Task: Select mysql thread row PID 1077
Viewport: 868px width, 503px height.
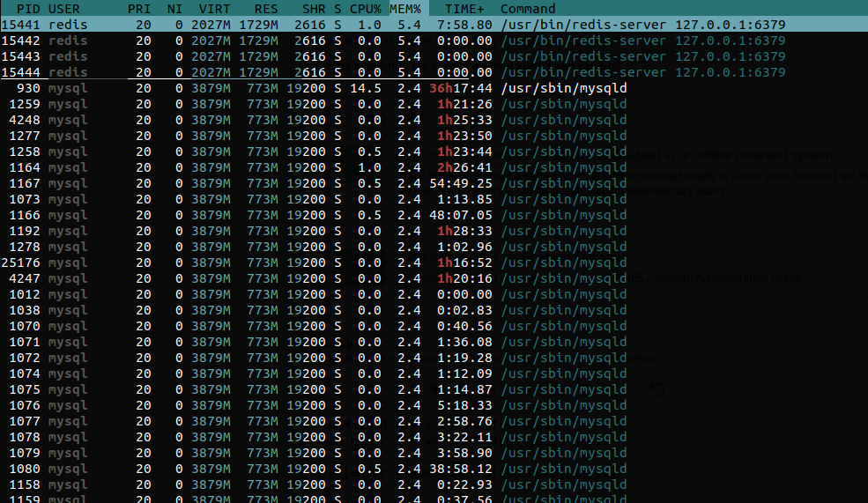Action: click(434, 421)
